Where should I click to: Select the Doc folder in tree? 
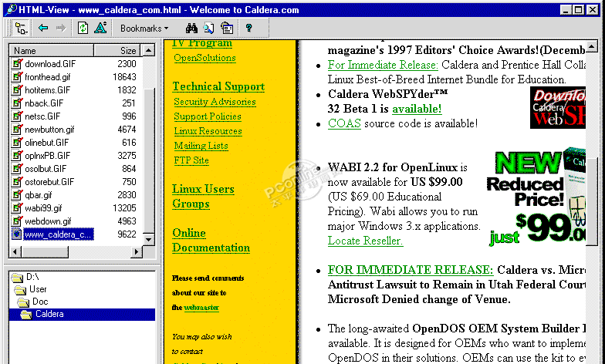[33, 302]
